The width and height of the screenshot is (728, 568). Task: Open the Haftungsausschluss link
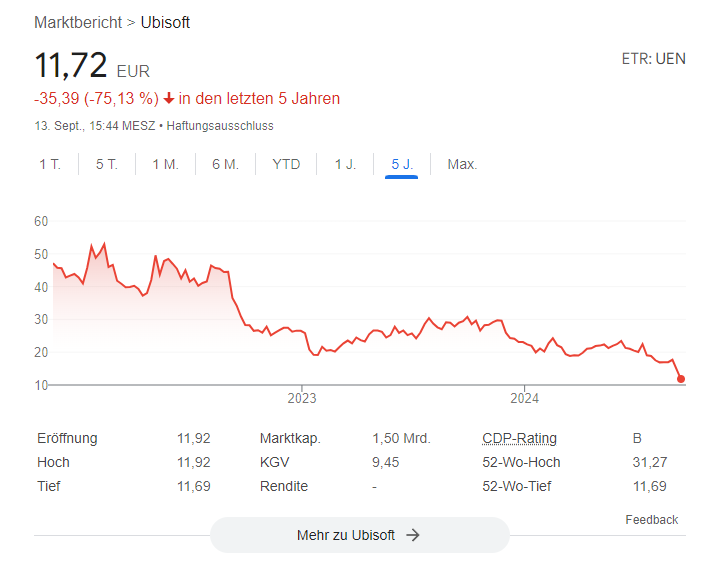[x=220, y=126]
